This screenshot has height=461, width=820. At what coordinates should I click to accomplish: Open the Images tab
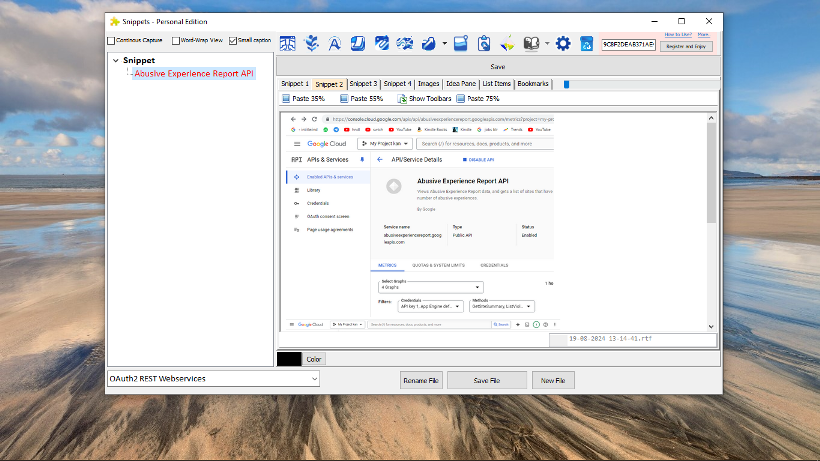point(428,84)
